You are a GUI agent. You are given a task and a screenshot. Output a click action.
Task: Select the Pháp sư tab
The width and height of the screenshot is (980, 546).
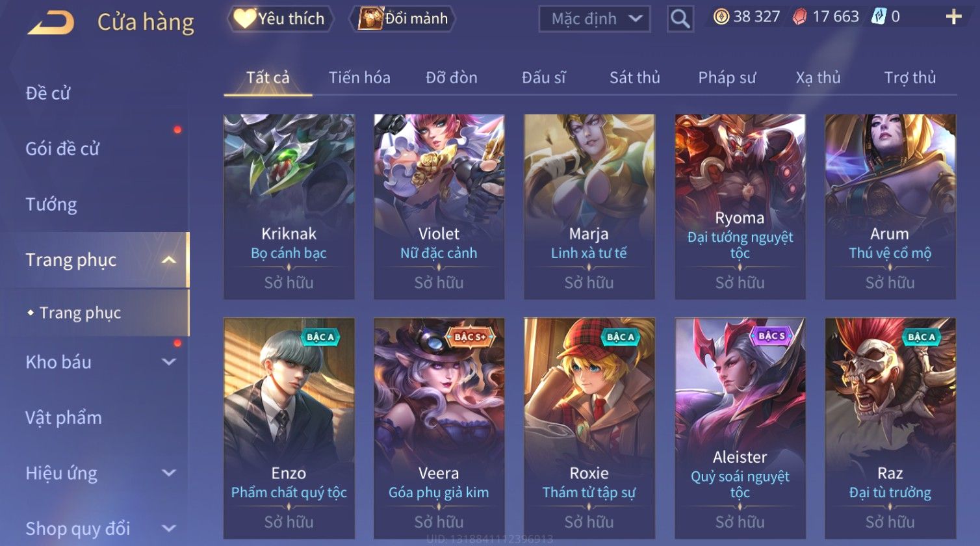tap(727, 78)
